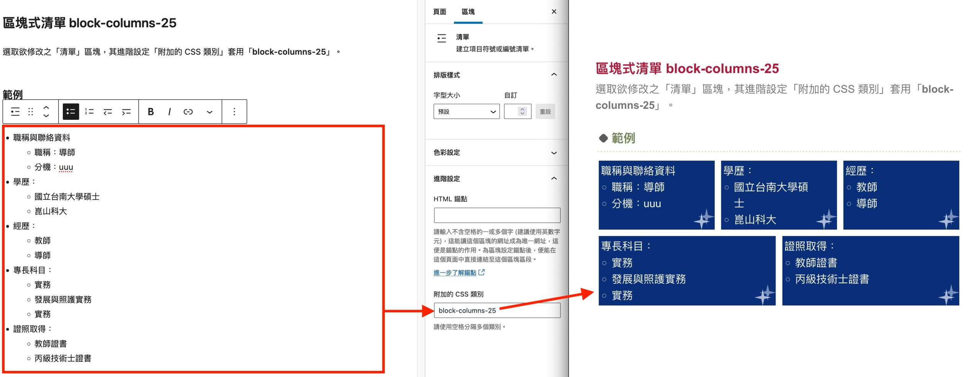
Task: Click the indent list item icon
Action: click(126, 112)
